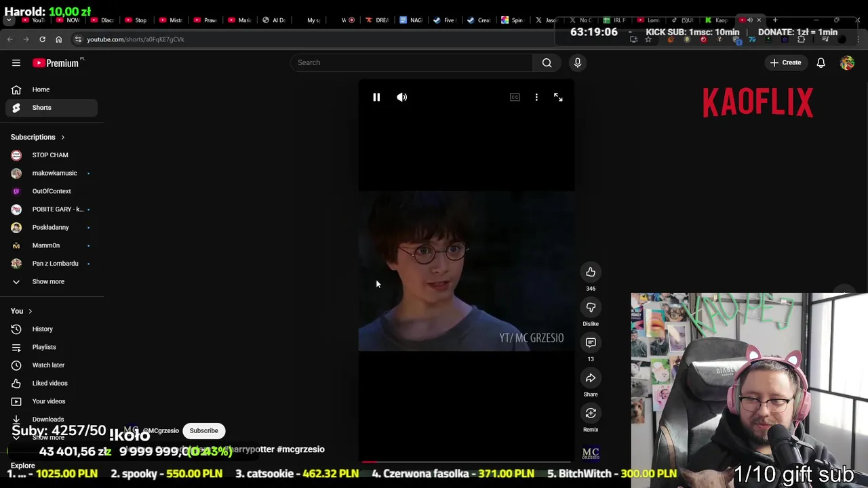Switch to the IRL spreadsheet tab
Screen dimensions: 868x488
pos(614,20)
